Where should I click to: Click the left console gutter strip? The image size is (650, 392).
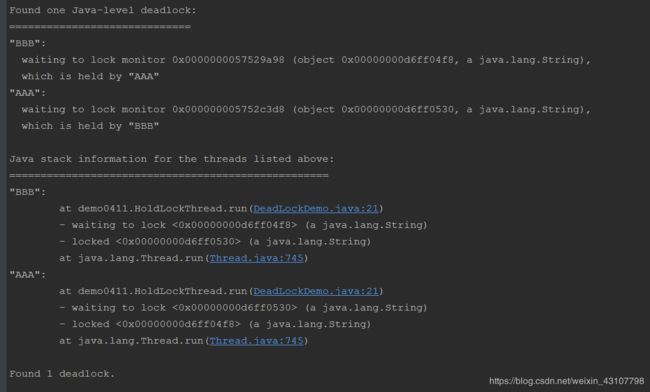pyautogui.click(x=3, y=196)
